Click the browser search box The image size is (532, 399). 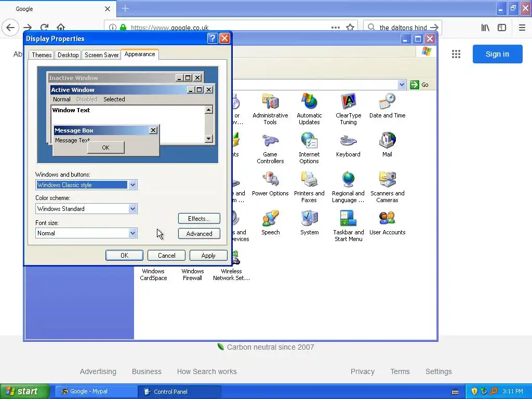[x=403, y=28]
